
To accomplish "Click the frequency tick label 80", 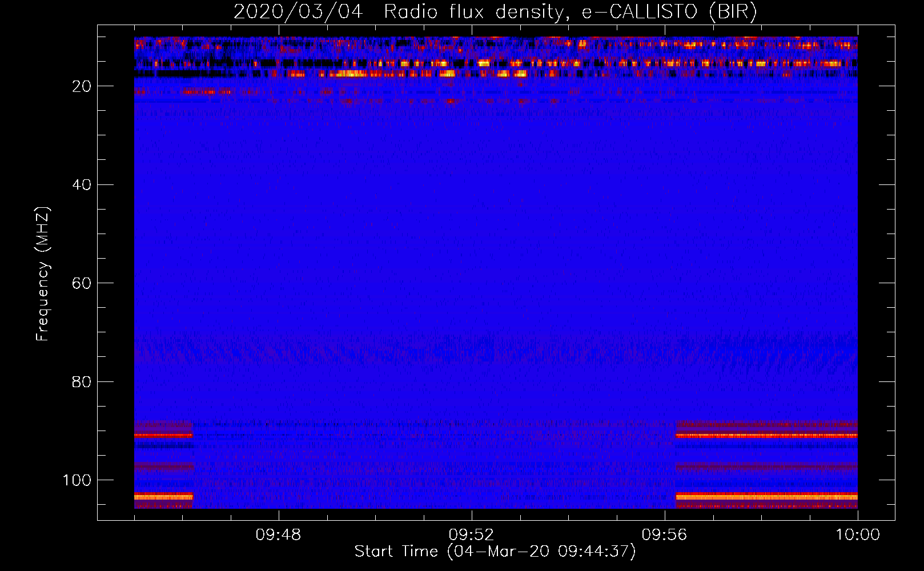I will tap(82, 382).
